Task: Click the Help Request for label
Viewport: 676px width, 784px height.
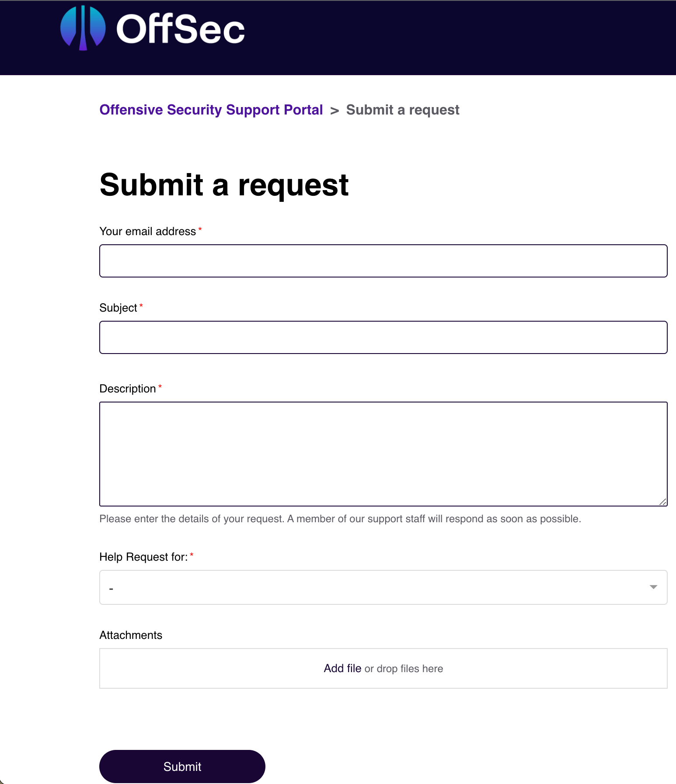Action: tap(143, 556)
